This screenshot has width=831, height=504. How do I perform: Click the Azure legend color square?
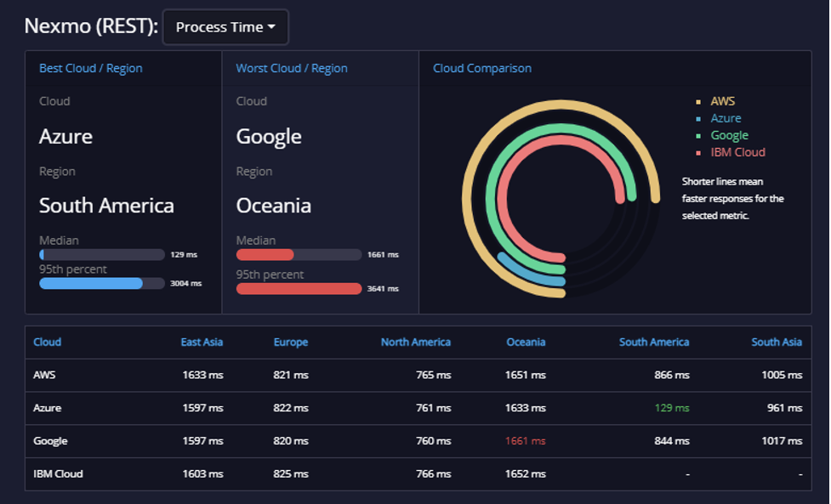coord(698,119)
